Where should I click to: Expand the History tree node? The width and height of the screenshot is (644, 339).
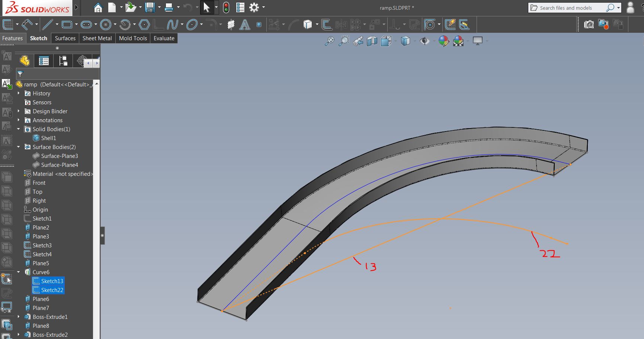(x=19, y=94)
